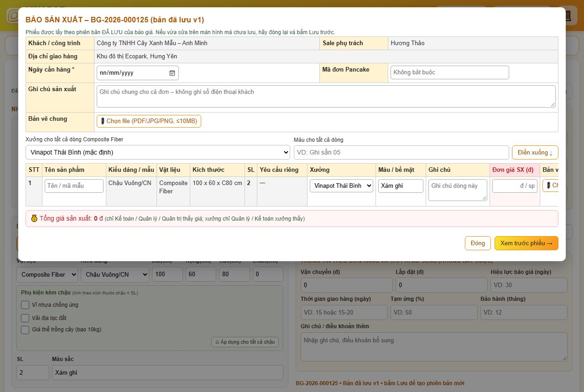This screenshot has width=584, height=392.
Task: Click the Ghi chú dòng này textarea
Action: [x=458, y=190]
